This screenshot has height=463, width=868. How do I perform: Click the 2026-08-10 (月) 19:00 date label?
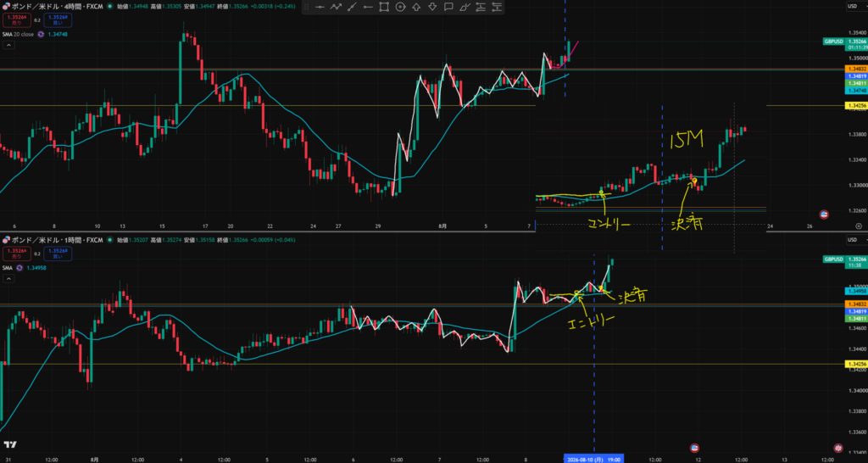coord(594,459)
